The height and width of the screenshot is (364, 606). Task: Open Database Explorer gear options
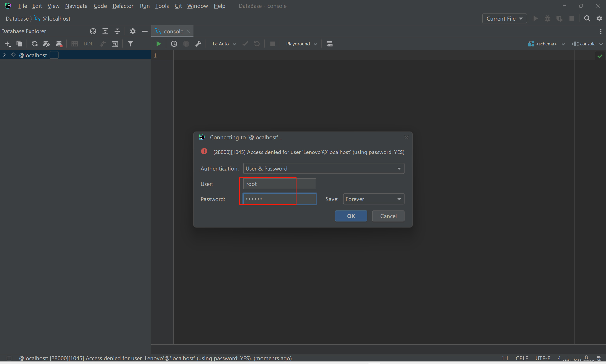coord(133,31)
